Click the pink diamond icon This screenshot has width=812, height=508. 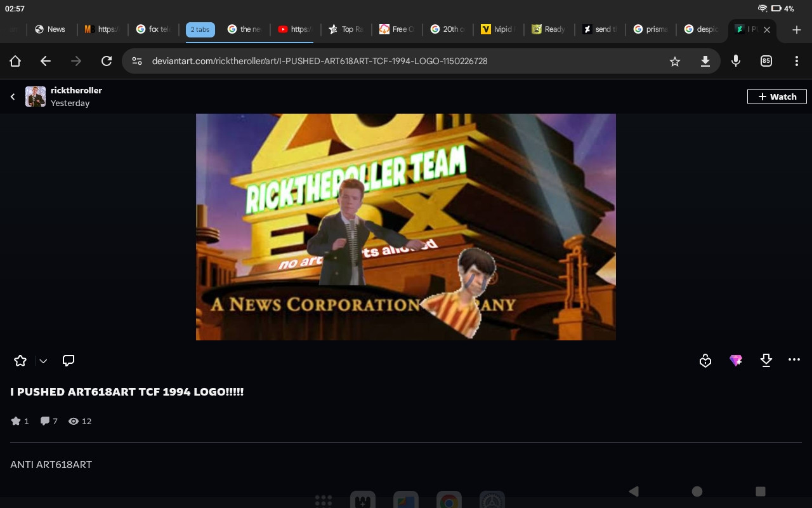[736, 361]
